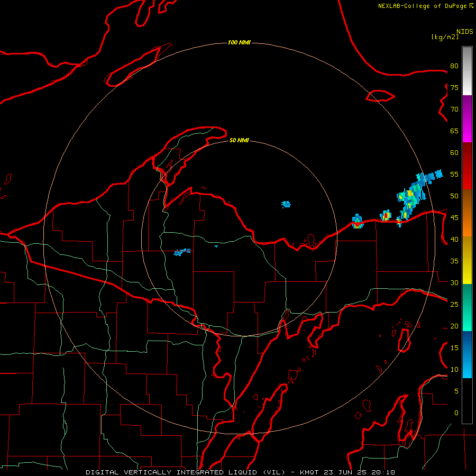This screenshot has height=476, width=476.
Task: Click the NEXLAB-College of DuPage credit text
Action: (422, 6)
